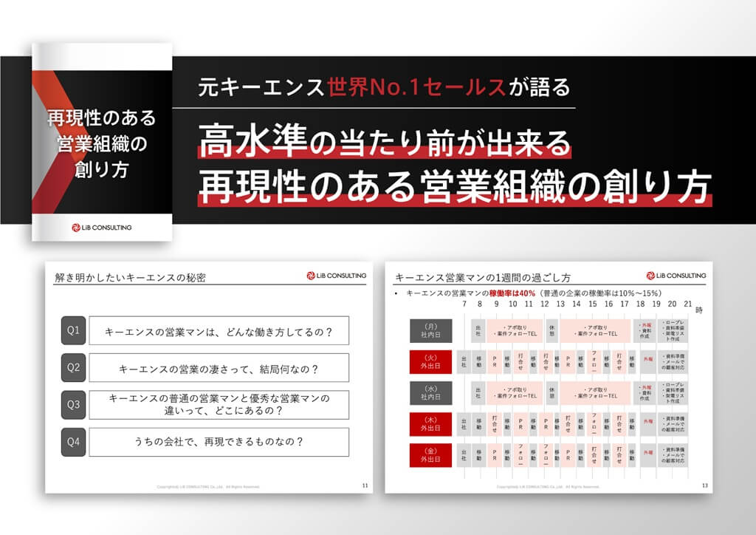Image resolution: width=756 pixels, height=535 pixels.
Task: Select the (金) 外出日 day label
Action: pos(430,455)
